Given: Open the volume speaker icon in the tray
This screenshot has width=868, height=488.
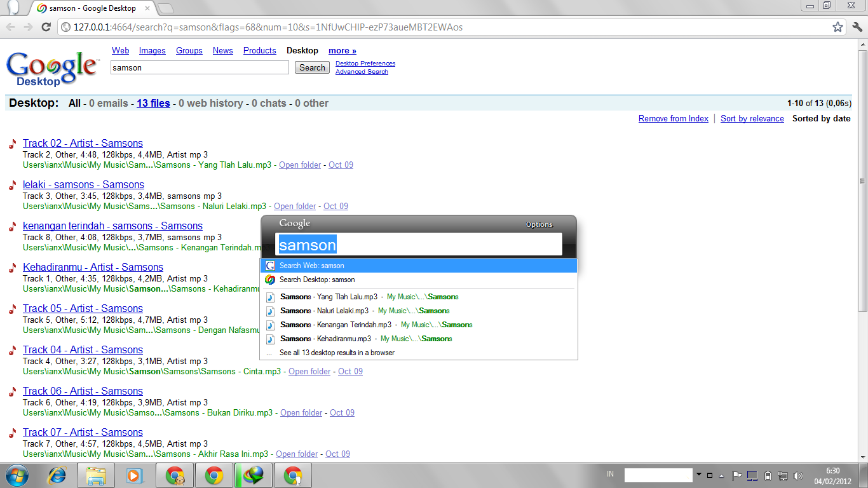Looking at the screenshot, I should 797,475.
